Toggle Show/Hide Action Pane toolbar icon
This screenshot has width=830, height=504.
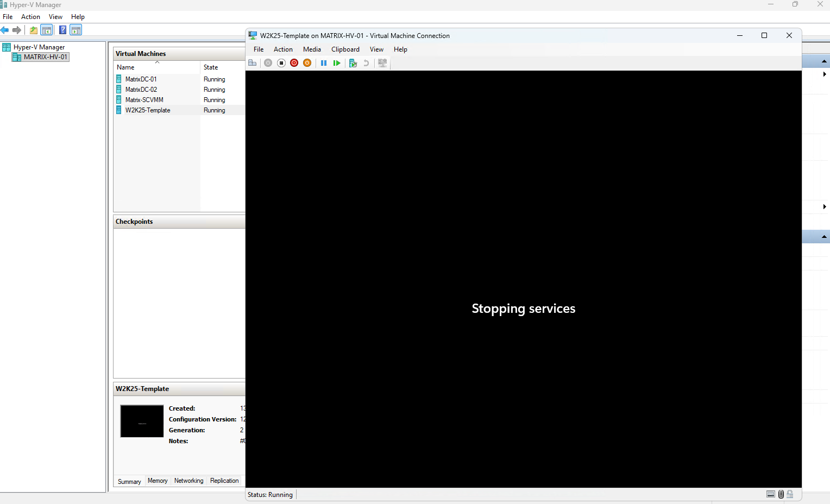point(76,30)
